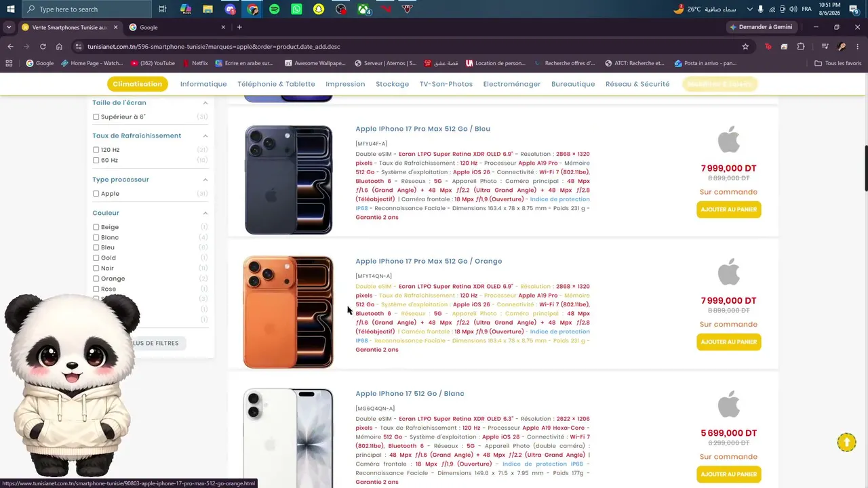Viewport: 868px width, 488px height.
Task: Open the Chrome three-dot menu
Action: (x=857, y=47)
